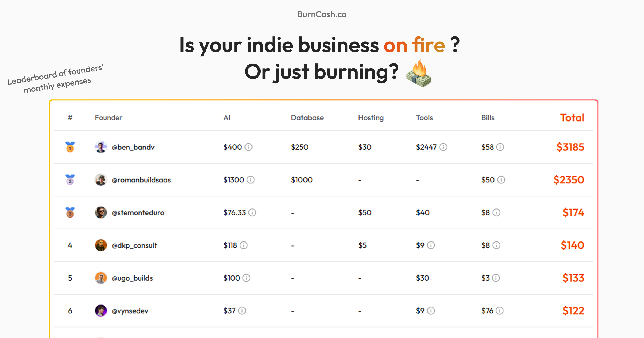Screen dimensions: 644x338
Task: Select @dkp_consult's total of $140
Action: point(573,245)
